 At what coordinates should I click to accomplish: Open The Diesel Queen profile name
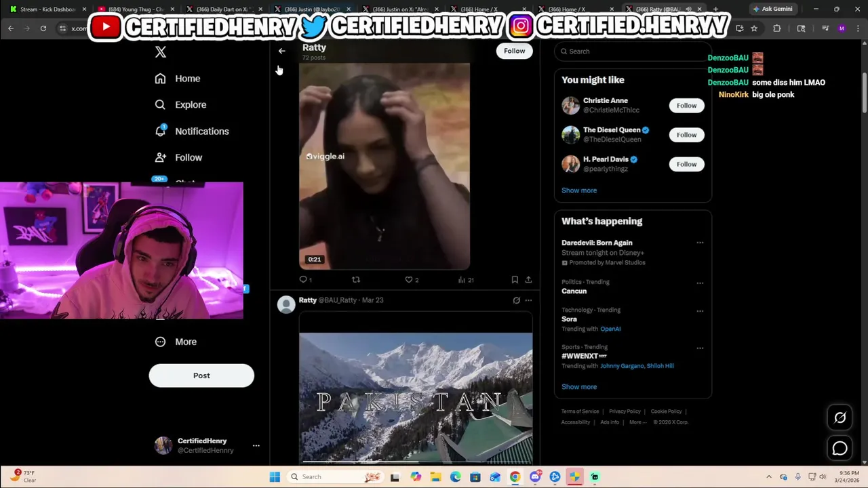612,130
